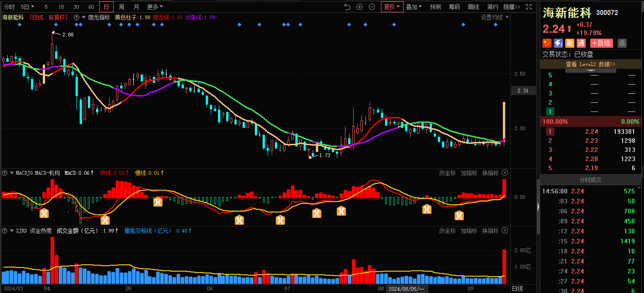Click the lightning bolt badge icon
644x293 pixels.
point(558,43)
